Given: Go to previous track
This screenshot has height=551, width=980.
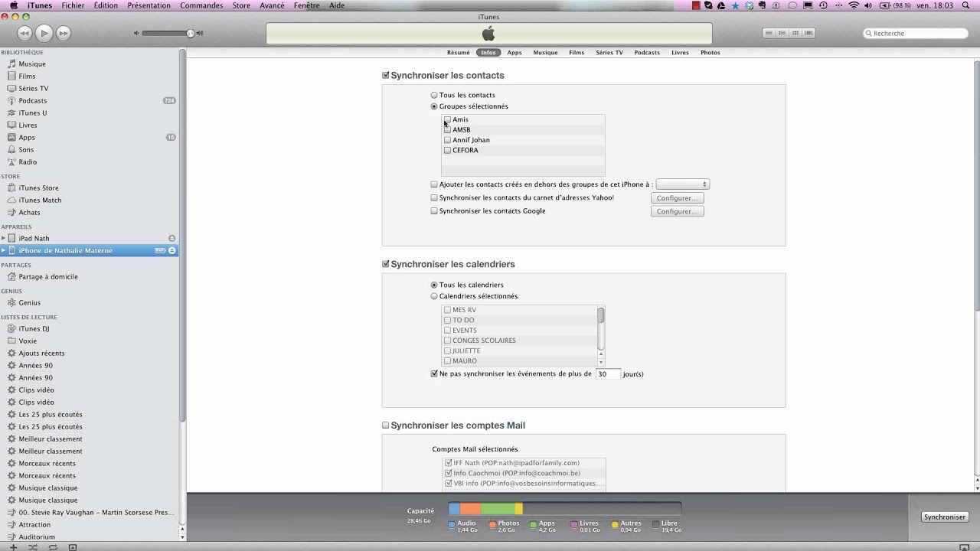Looking at the screenshot, I should pos(24,33).
